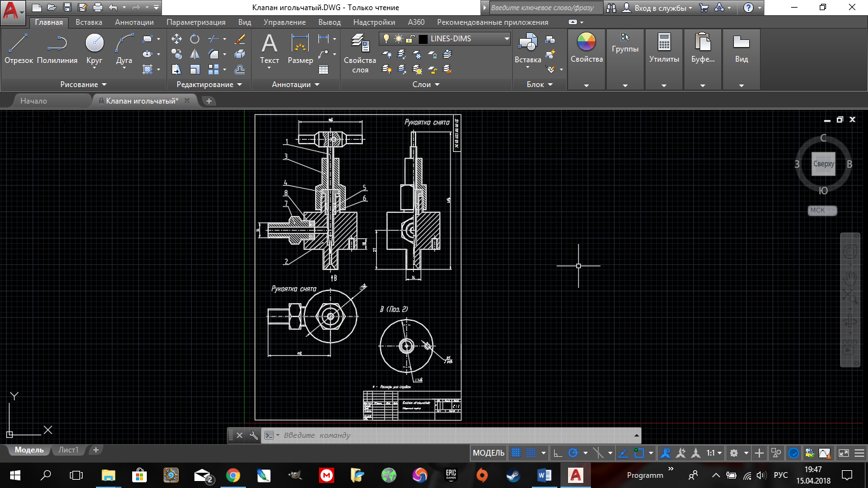Choose the Дуга arc tool
This screenshot has height=488, width=868.
tap(124, 49)
